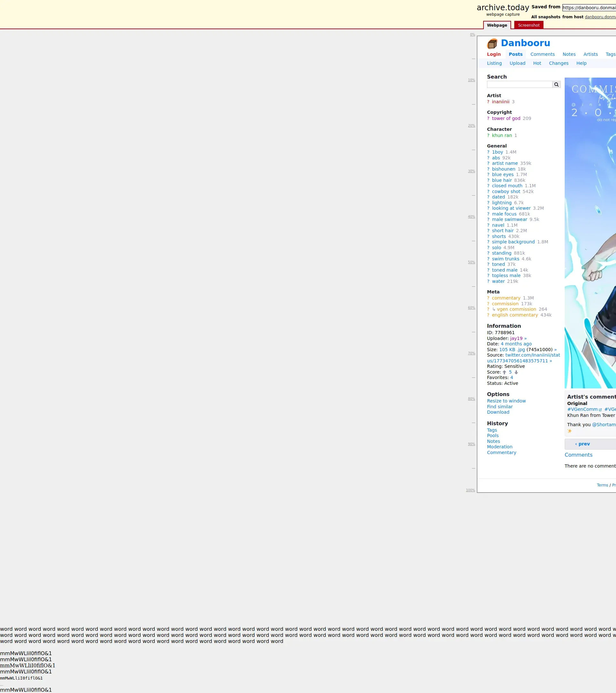The image size is (616, 693).
Task: Open the Upload submenu link
Action: (x=517, y=63)
